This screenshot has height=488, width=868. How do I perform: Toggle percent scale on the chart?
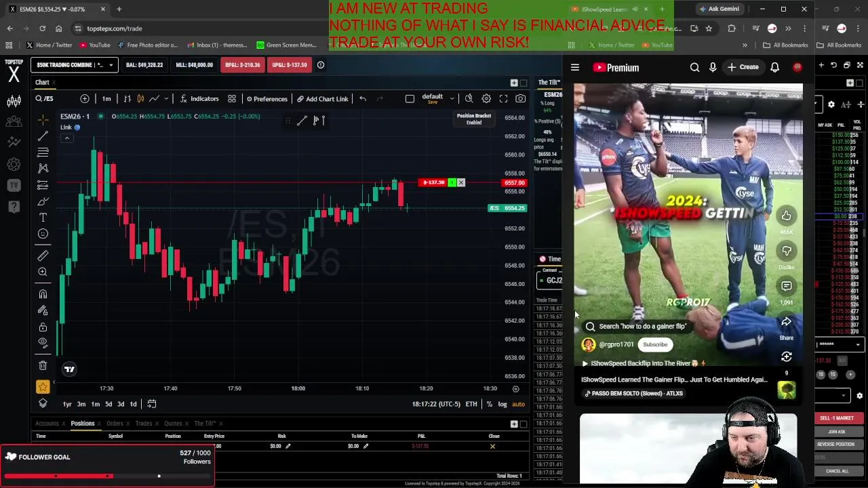[x=489, y=404]
